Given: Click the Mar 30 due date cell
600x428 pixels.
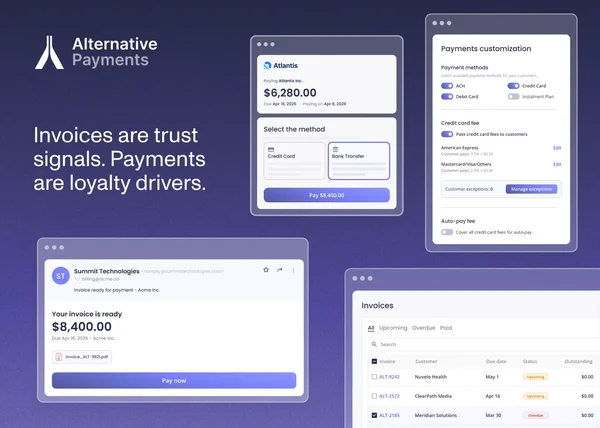Looking at the screenshot, I should coord(493,415).
